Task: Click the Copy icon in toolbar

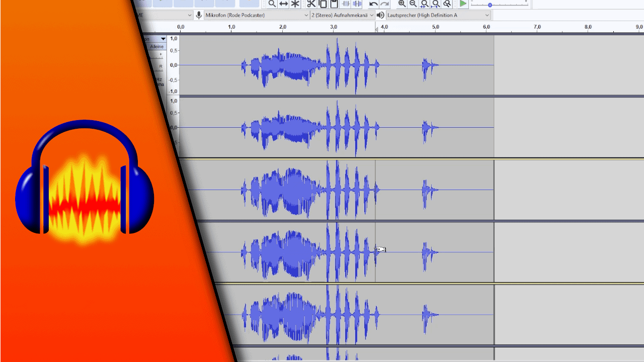Action: 323,4
